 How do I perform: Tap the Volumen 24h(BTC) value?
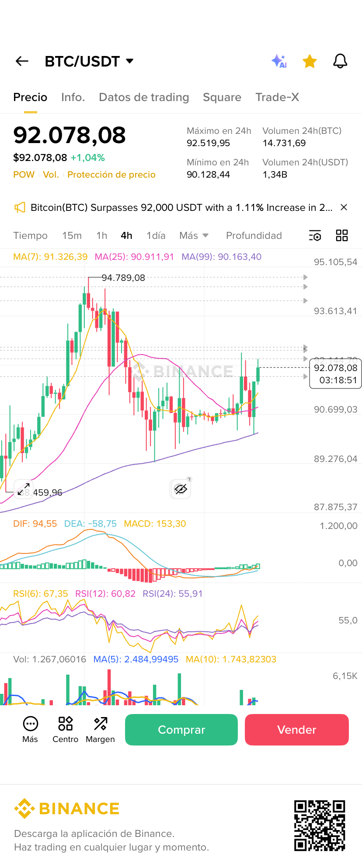[284, 143]
